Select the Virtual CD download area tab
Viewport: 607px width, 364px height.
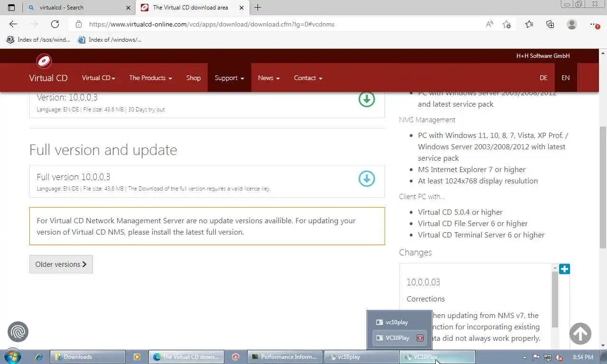click(x=192, y=8)
